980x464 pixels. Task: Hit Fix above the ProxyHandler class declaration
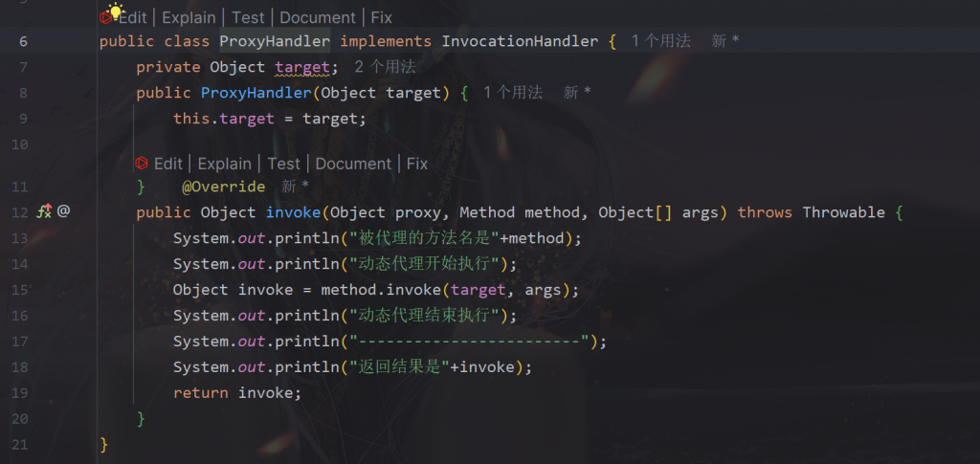pos(381,18)
